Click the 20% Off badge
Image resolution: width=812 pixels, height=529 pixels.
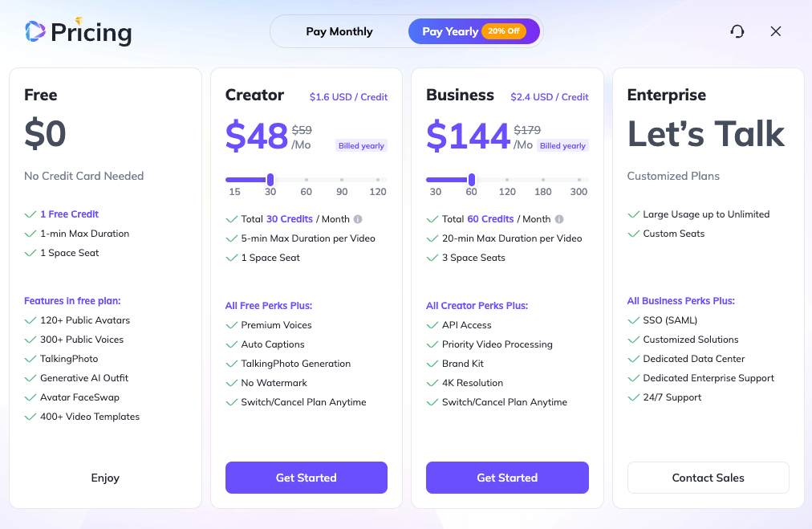tap(504, 32)
